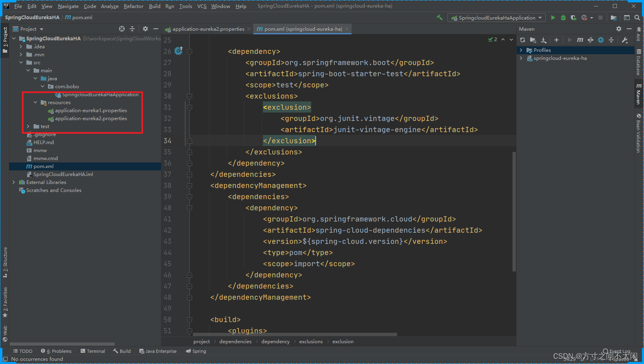
Task: Toggle the Structure side tool button
Action: pos(5,262)
